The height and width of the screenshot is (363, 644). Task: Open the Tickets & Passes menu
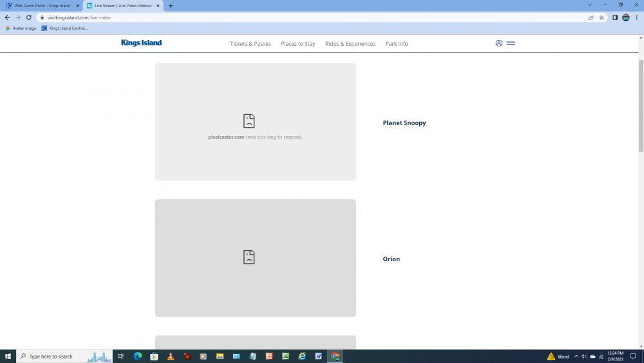[x=251, y=44]
